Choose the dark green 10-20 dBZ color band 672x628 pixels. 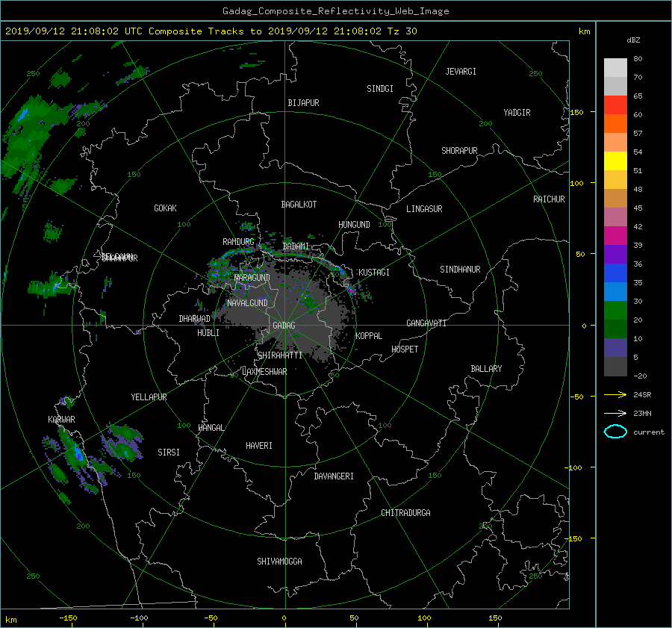(615, 329)
